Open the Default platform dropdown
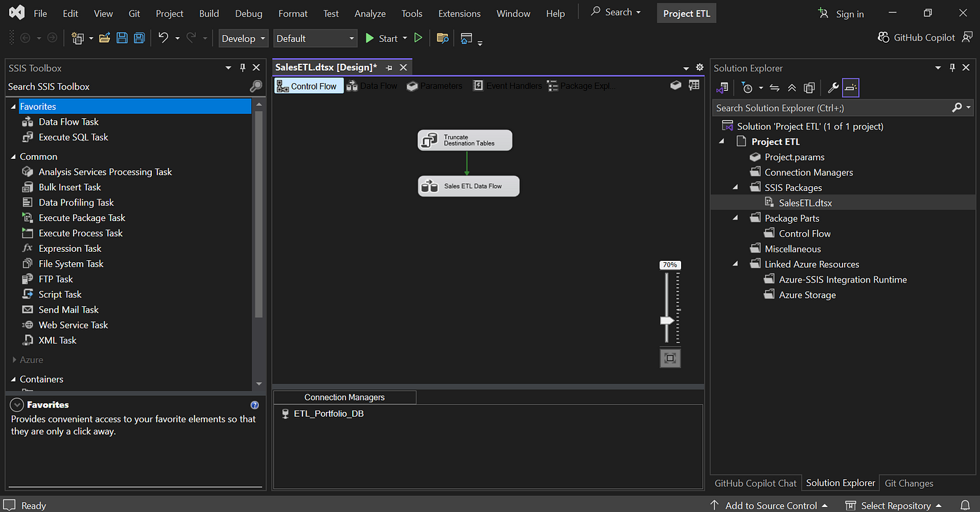The height and width of the screenshot is (512, 980). coord(315,38)
